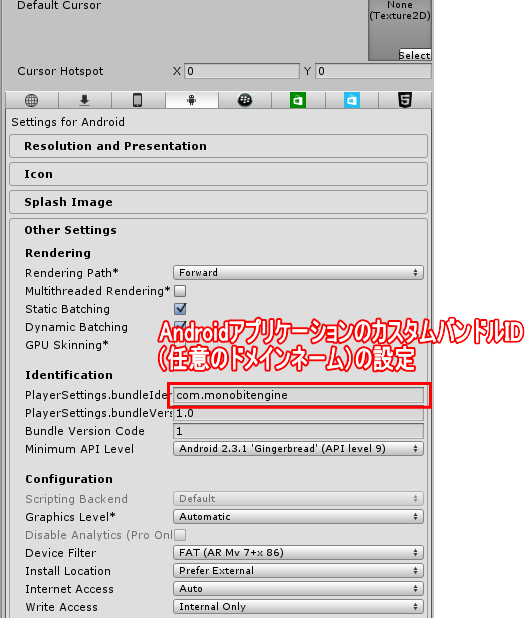The width and height of the screenshot is (527, 618).
Task: Select the iOS phone platform icon
Action: (138, 101)
